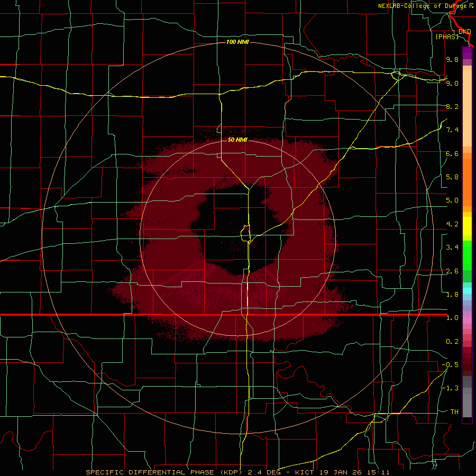This screenshot has width=476, height=476.
Task: Click the 5.8 value on the color scale
Action: tap(452, 177)
